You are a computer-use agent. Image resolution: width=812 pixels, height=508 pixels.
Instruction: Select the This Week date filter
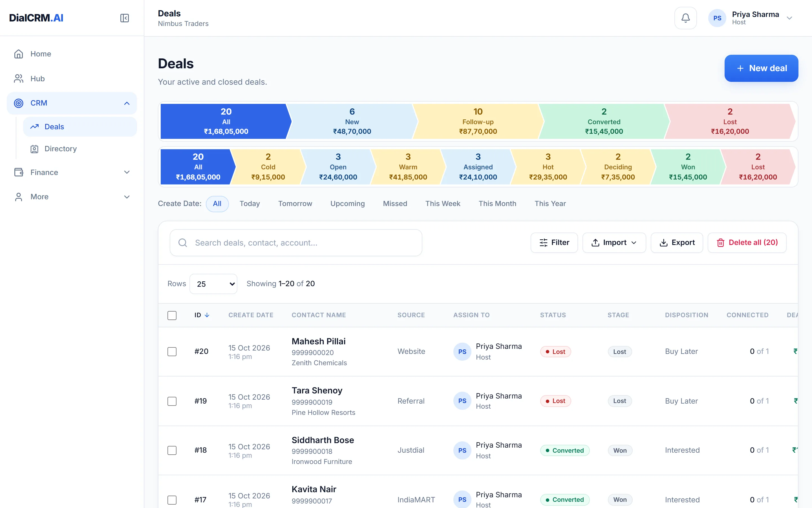click(443, 203)
